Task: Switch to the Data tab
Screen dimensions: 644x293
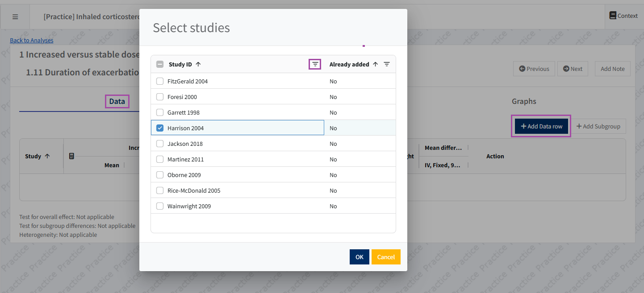Action: point(117,101)
